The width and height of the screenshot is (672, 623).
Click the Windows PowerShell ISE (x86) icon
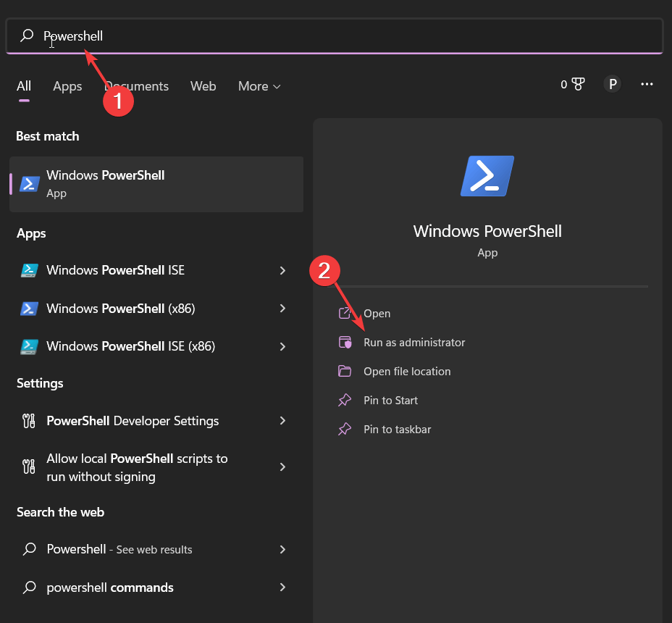coord(29,346)
